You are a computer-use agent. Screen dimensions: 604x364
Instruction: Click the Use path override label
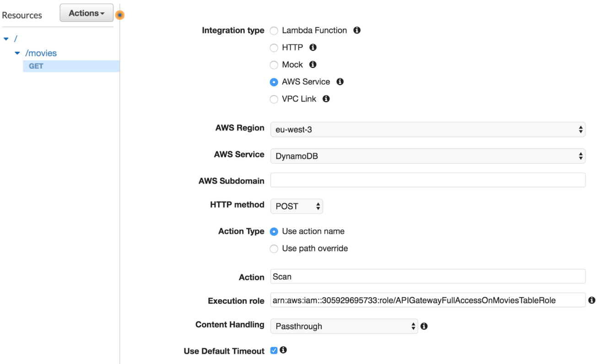315,248
